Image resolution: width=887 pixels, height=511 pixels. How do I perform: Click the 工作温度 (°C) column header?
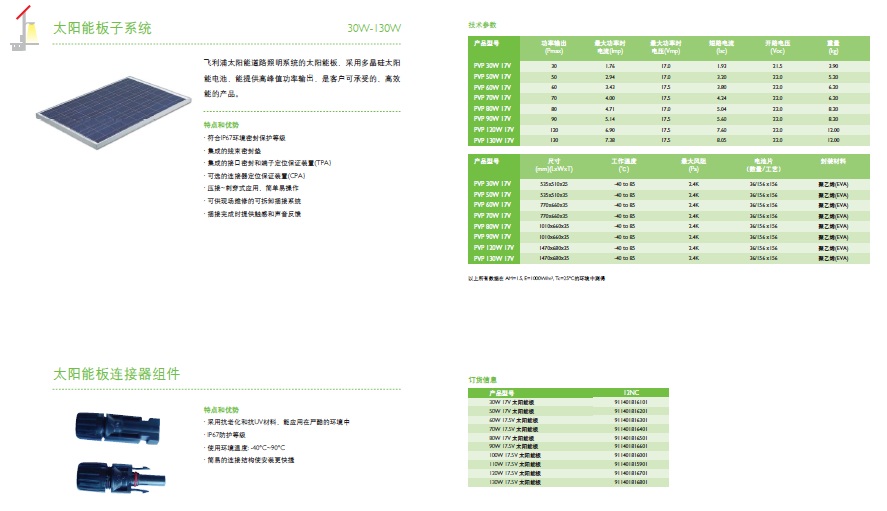pyautogui.click(x=624, y=165)
